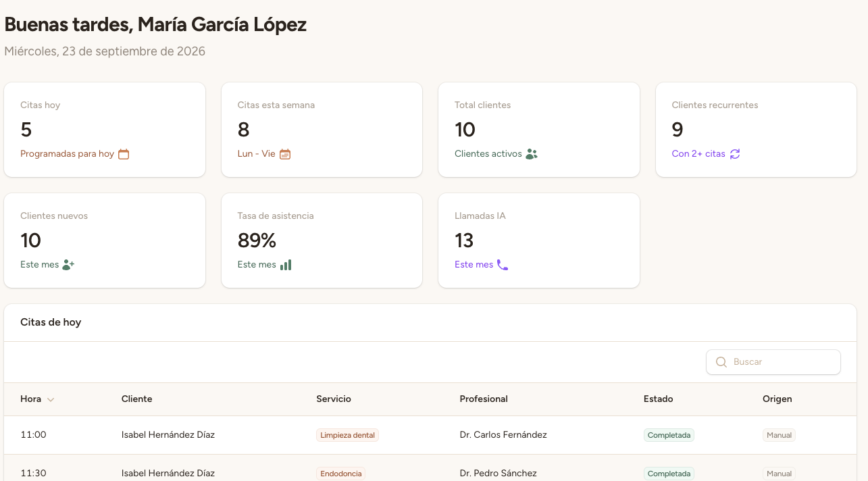This screenshot has width=868, height=481.
Task: Click the Clientes recurrentes card title
Action: 715,105
